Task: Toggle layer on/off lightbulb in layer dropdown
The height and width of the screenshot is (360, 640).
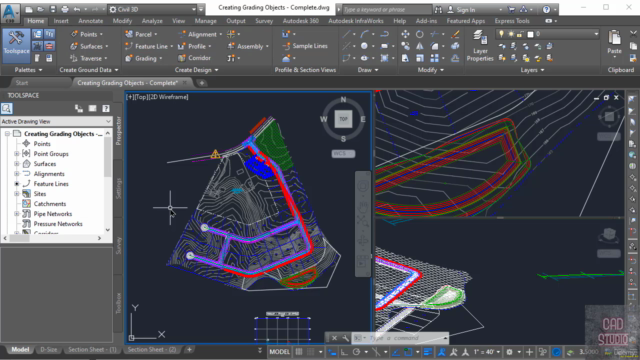Action: pyautogui.click(x=502, y=34)
